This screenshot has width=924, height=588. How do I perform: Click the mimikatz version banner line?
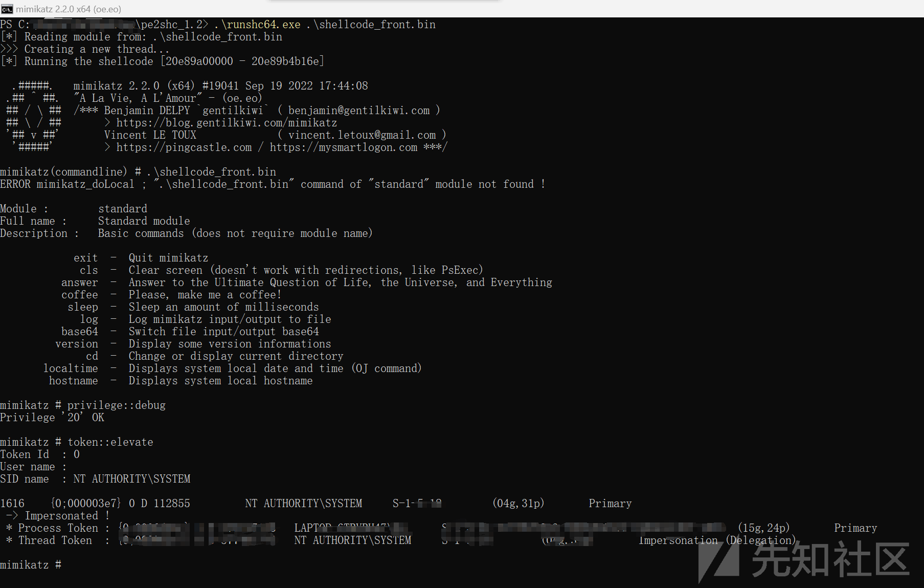click(220, 86)
